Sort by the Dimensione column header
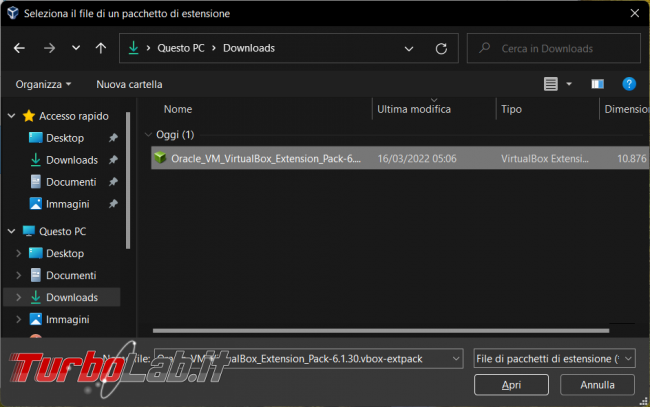The image size is (650, 407). coord(626,109)
